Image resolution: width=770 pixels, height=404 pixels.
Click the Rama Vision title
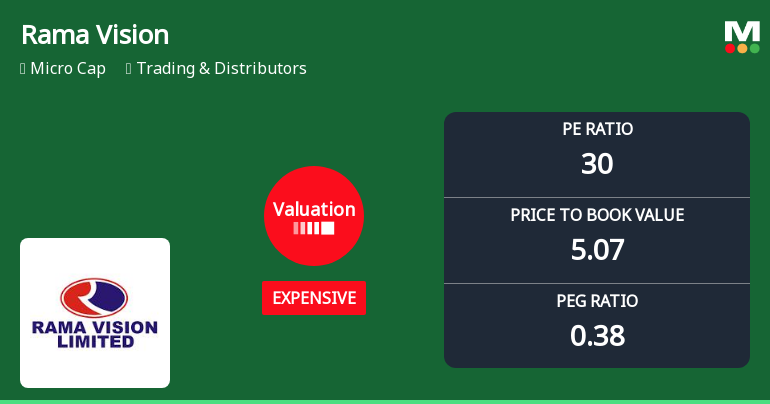coord(95,35)
